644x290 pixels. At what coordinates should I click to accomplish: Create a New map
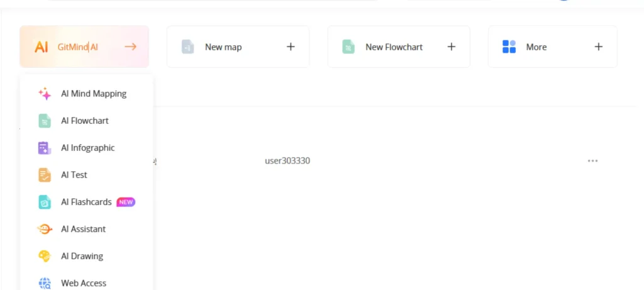(x=238, y=47)
